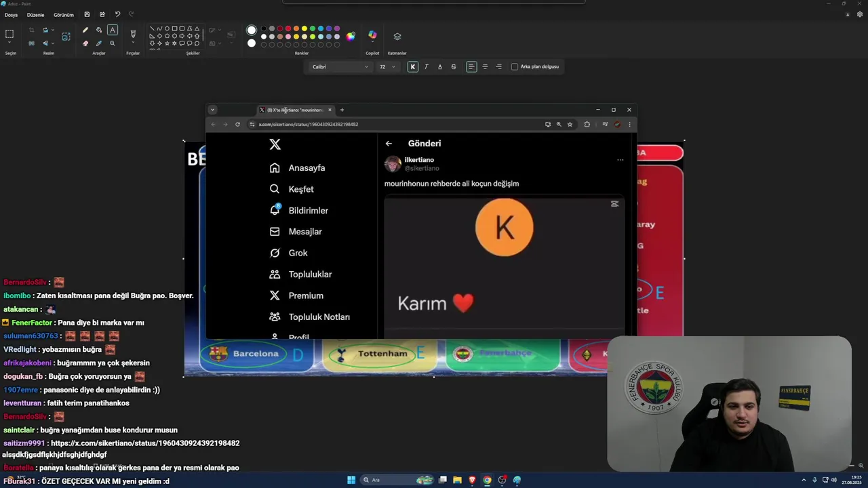The image size is (868, 488).
Task: Open the three-dot post options menu
Action: [x=620, y=160]
